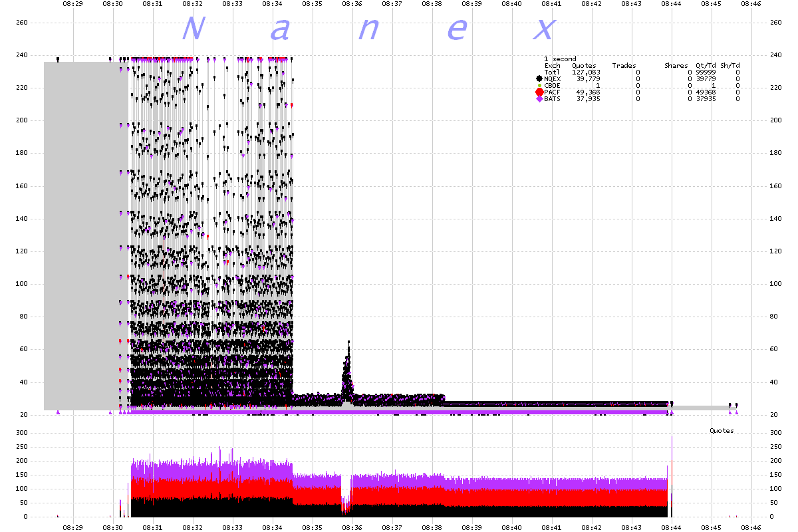Click the PACF quotes value "49,368"
The image size is (798, 532).
[589, 92]
